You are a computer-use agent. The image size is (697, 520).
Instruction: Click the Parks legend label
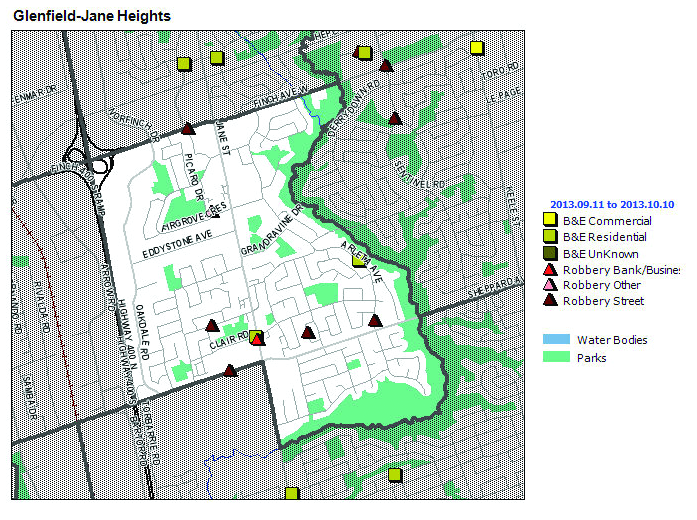click(591, 358)
